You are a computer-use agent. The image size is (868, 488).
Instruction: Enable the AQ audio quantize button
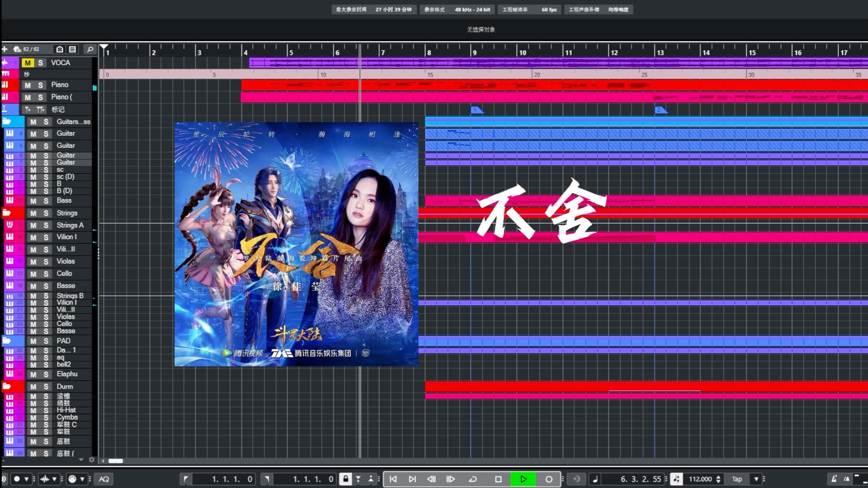pos(103,479)
